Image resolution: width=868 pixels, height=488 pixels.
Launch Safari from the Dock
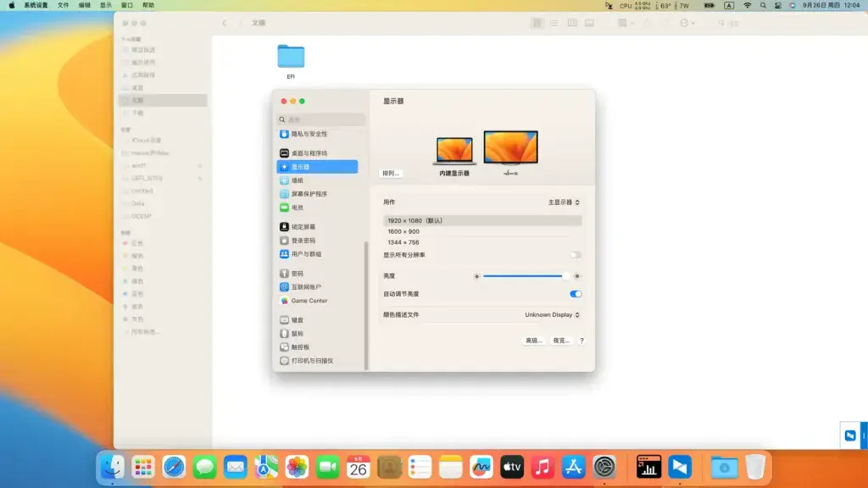point(174,468)
